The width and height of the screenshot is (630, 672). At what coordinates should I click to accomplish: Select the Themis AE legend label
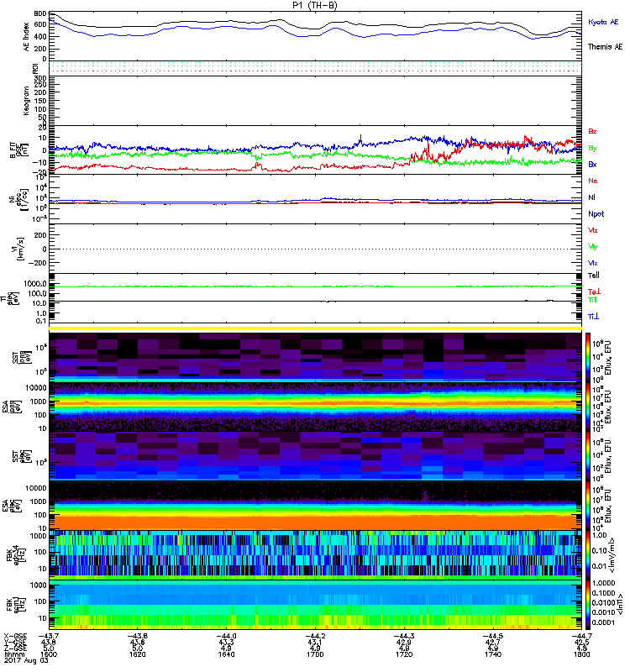pyautogui.click(x=605, y=47)
